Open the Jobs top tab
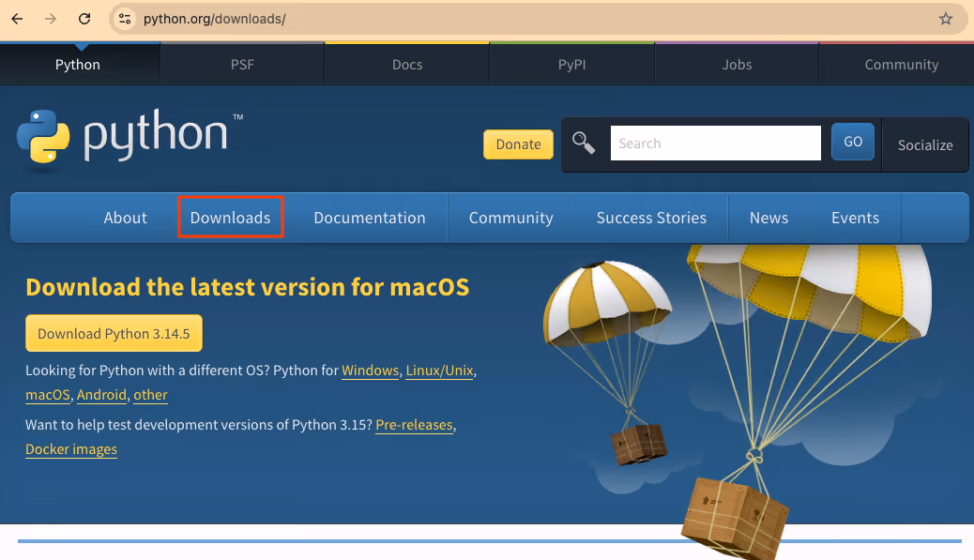 (737, 65)
